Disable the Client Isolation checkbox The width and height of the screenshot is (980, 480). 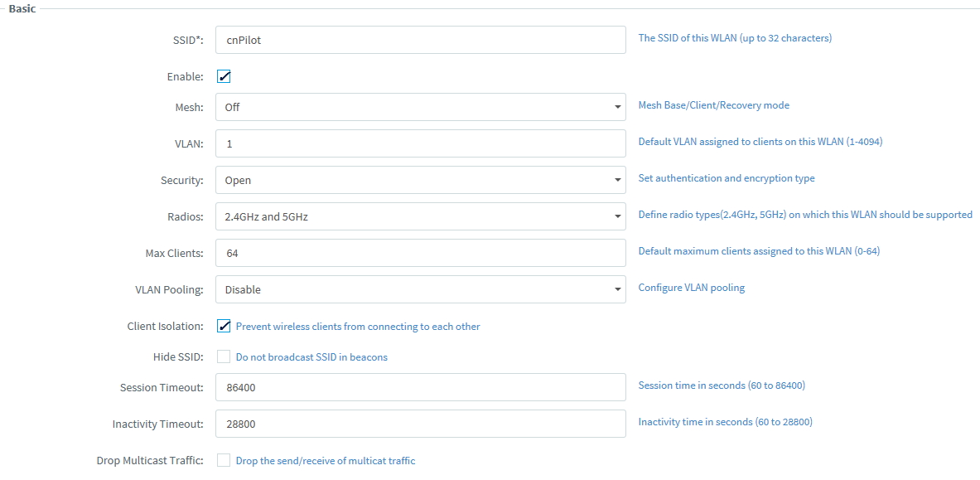coord(224,326)
